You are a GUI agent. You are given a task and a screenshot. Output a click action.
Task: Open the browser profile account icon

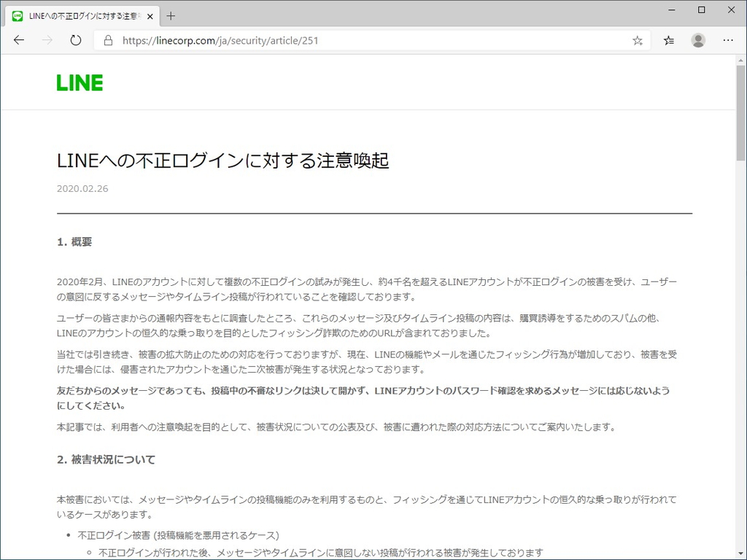point(698,41)
